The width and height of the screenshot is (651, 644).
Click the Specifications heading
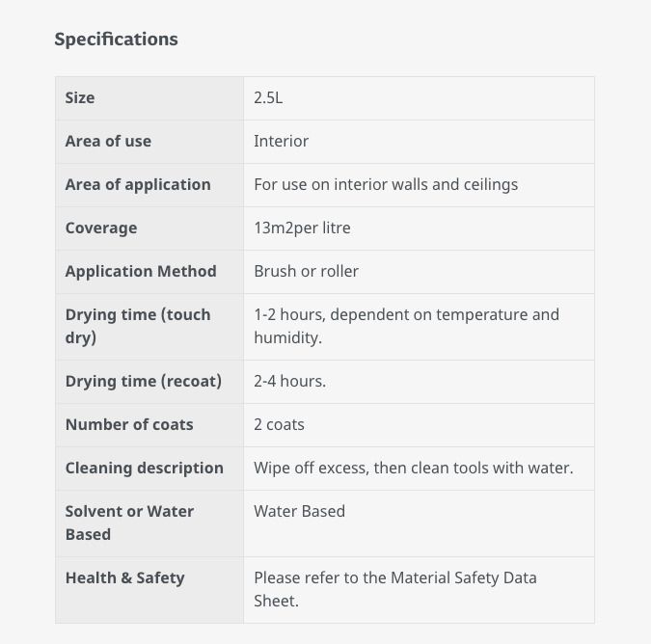[x=116, y=40]
